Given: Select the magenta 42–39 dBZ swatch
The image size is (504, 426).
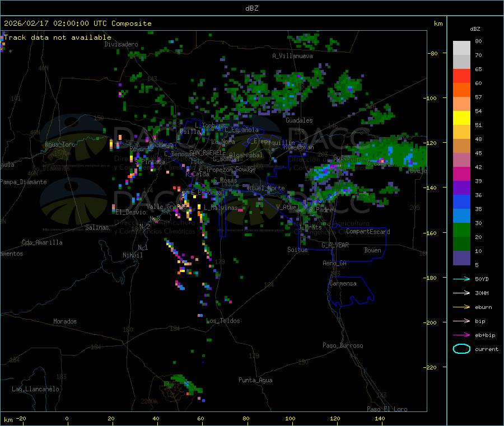Looking at the screenshot, I should point(461,174).
